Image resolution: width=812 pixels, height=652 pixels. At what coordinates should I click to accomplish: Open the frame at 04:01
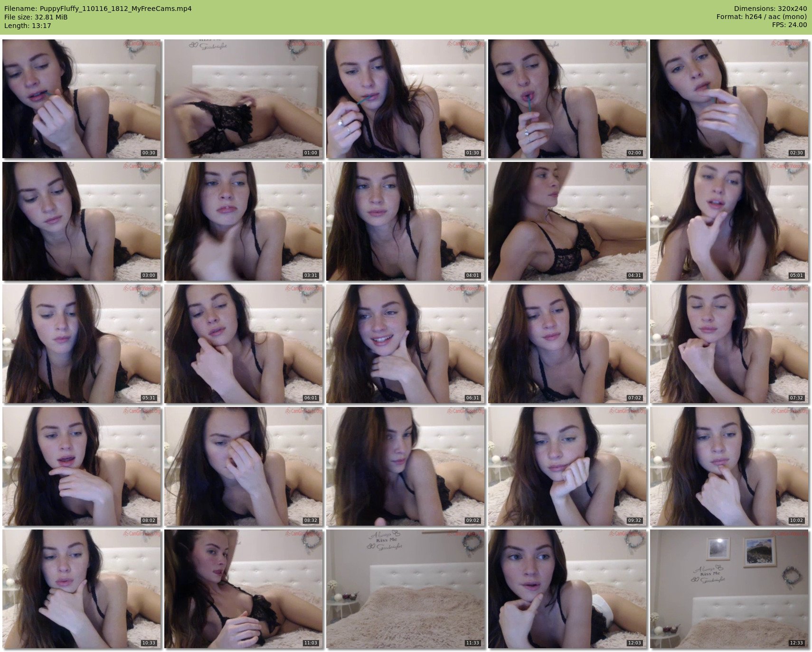click(405, 221)
